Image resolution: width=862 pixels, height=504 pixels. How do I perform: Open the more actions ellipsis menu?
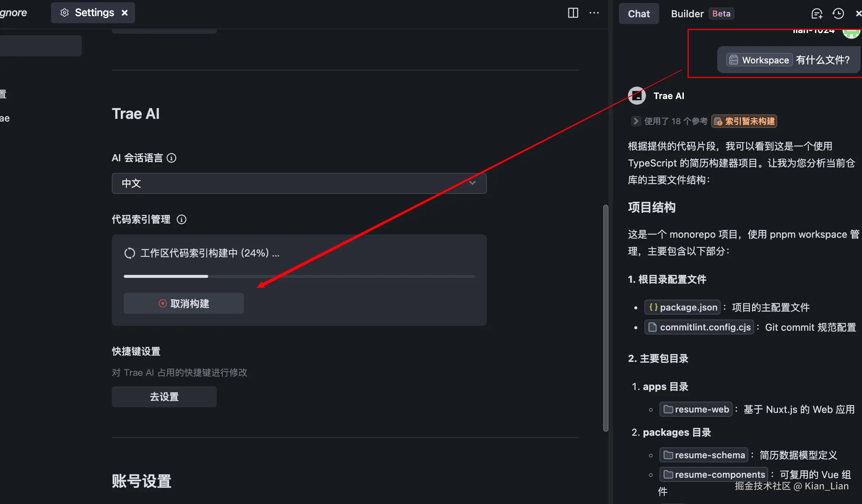click(x=594, y=13)
